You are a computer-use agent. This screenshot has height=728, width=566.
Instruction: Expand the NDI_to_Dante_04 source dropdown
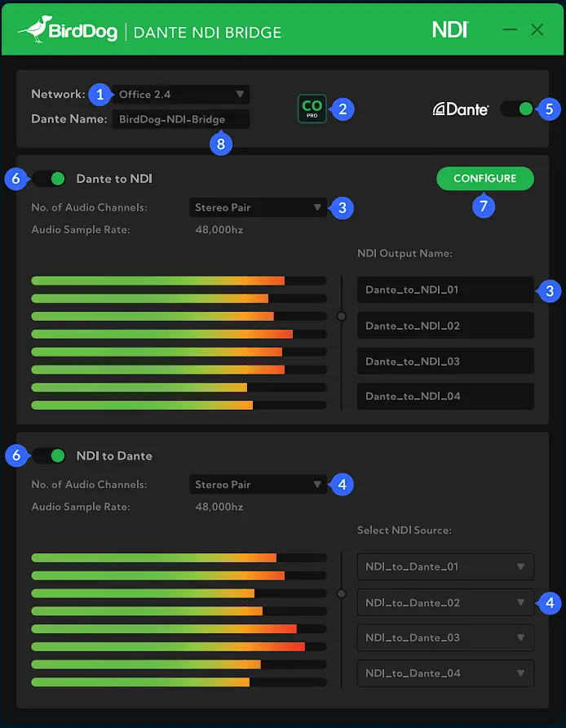coord(445,673)
